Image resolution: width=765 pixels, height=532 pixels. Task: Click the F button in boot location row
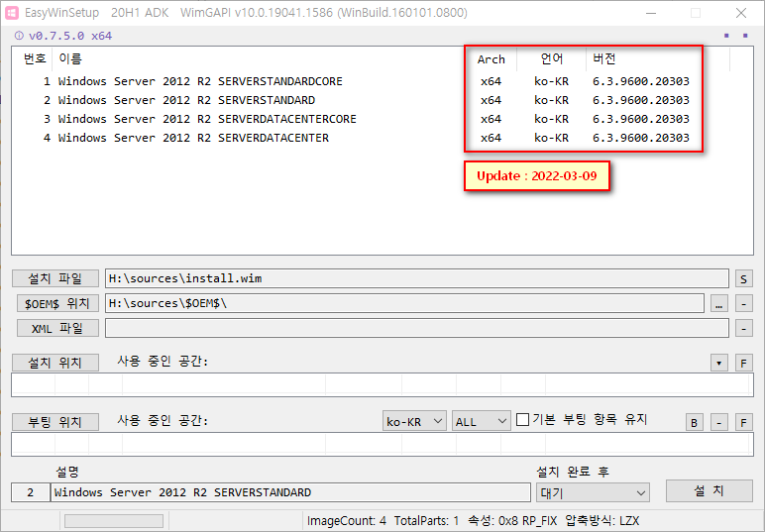(x=743, y=422)
